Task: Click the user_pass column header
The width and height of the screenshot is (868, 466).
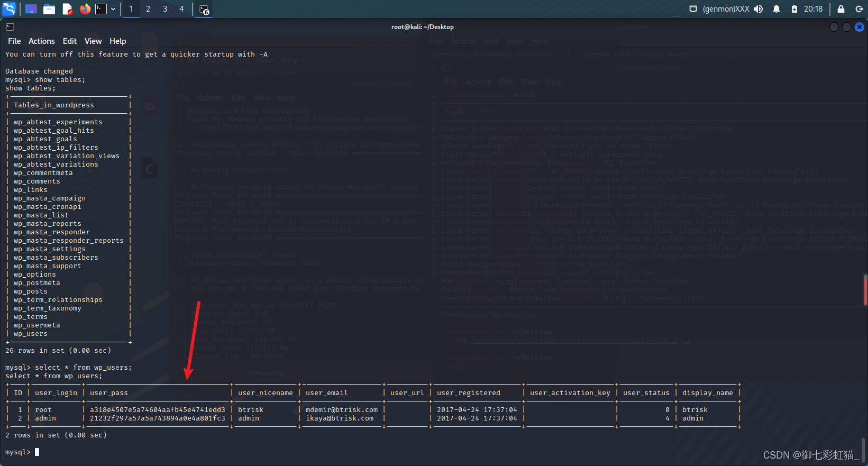Action: click(x=109, y=393)
